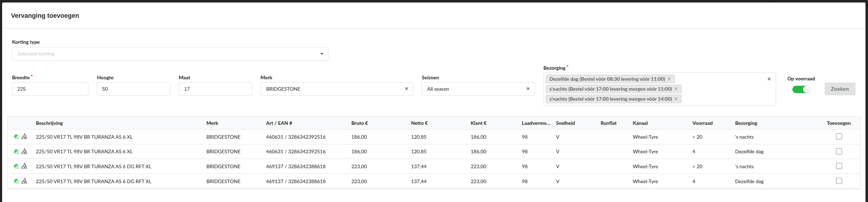Open the Korting type dropdown
The image size is (868, 202).
coord(170,54)
